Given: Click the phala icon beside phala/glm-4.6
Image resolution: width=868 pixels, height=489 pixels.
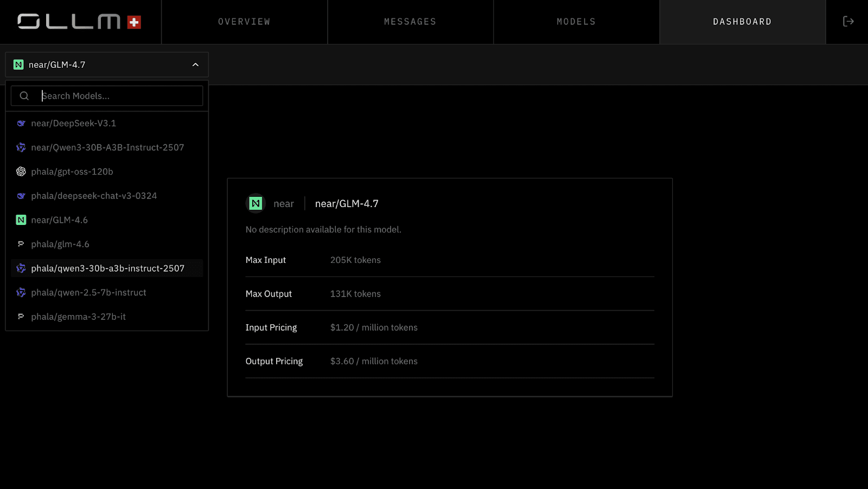Looking at the screenshot, I should (x=21, y=244).
